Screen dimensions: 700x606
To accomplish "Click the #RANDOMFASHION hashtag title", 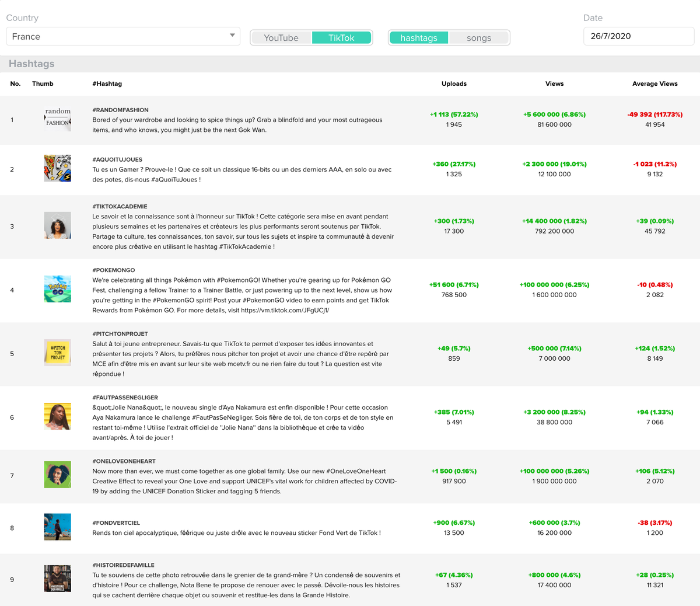I will click(120, 110).
